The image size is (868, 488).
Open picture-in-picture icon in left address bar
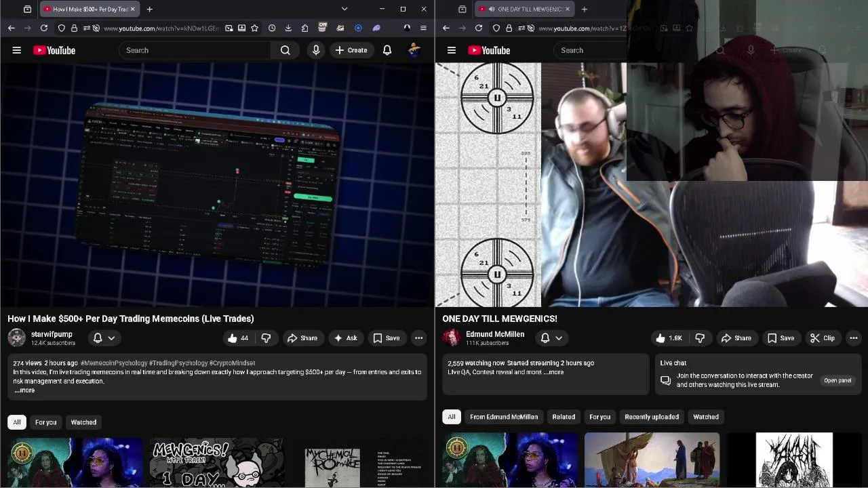click(229, 28)
